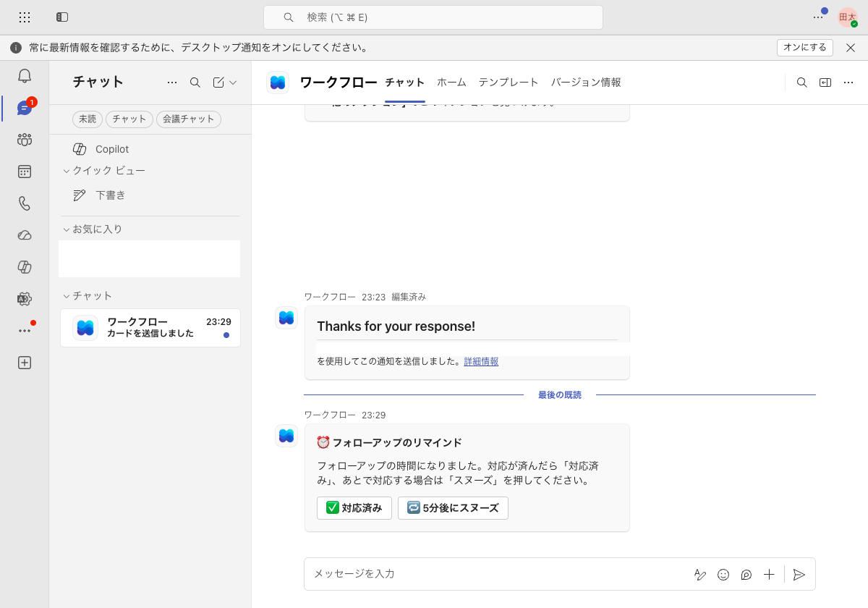The height and width of the screenshot is (608, 868).
Task: Open the profile avatar menu
Action: 848,17
